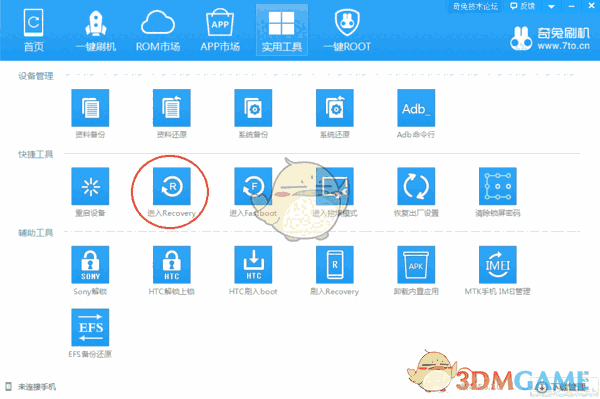This screenshot has width=600, height=399.
Task: Switch to the 一键刷机 tab
Action: click(x=96, y=30)
